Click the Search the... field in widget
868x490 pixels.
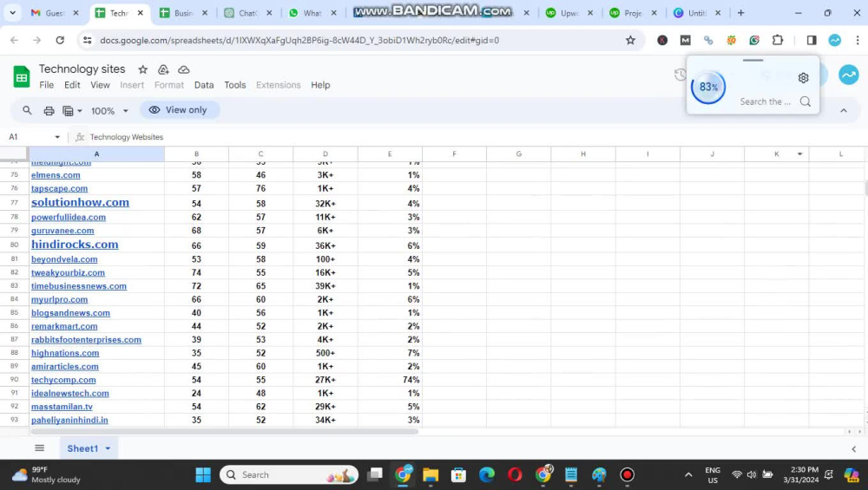click(765, 101)
